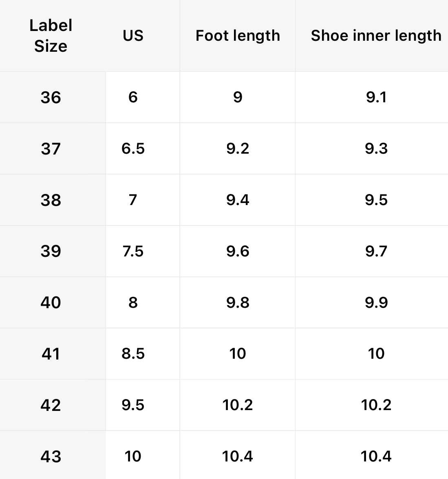
Task: Click US size 6.5 cell
Action: click(x=133, y=149)
